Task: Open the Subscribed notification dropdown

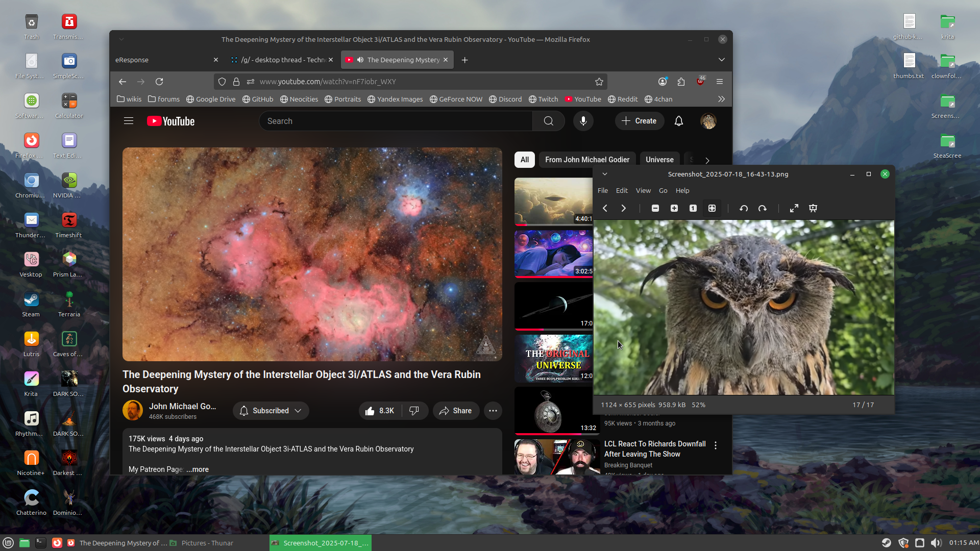Action: (271, 411)
